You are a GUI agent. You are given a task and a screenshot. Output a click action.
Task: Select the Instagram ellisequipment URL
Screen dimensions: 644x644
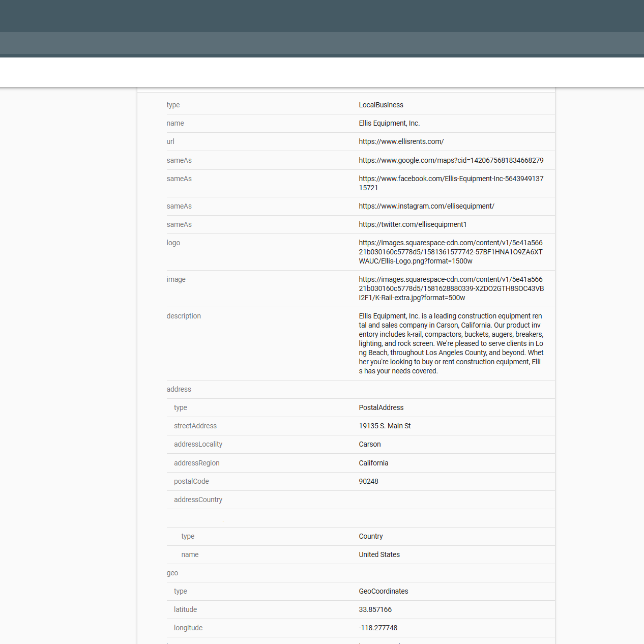426,206
